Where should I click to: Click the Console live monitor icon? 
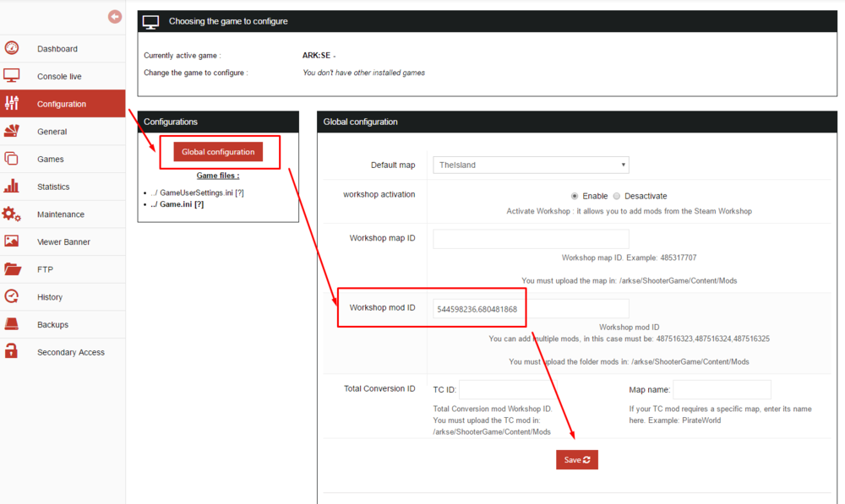[12, 76]
